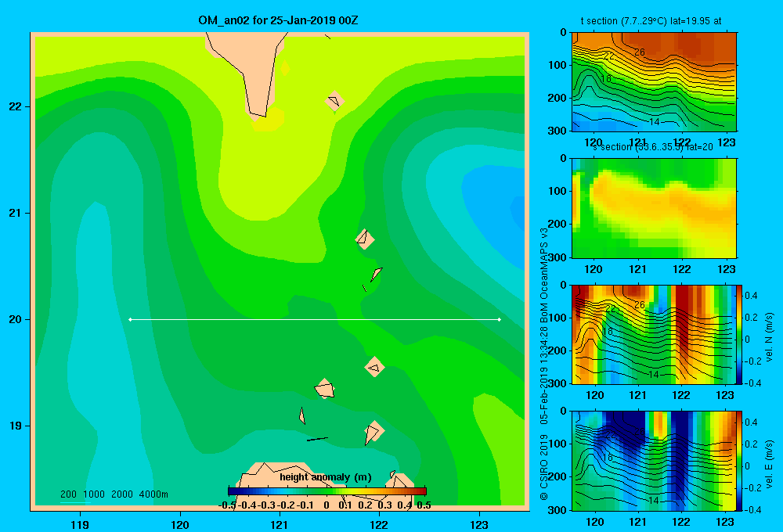Open the eastward velocity section plot
The width and height of the screenshot is (783, 532).
[654, 461]
